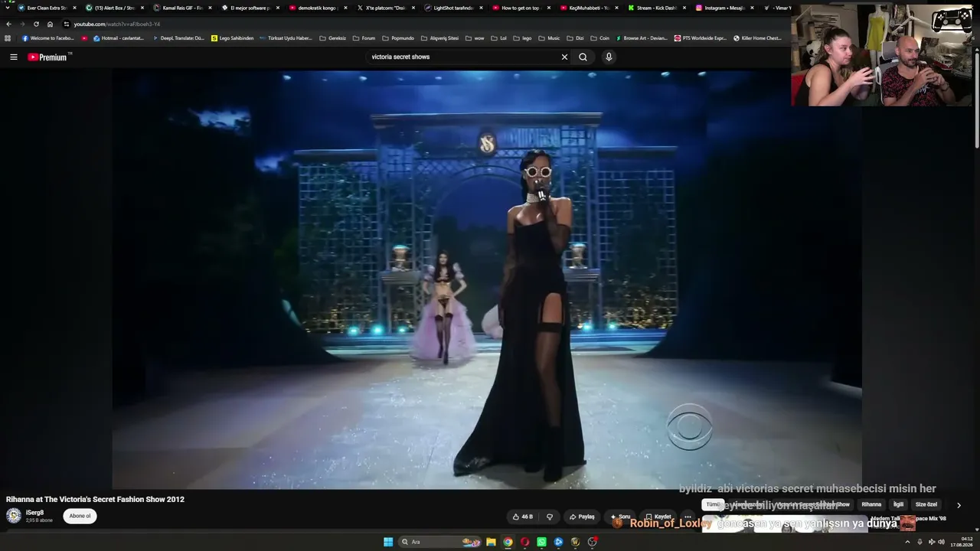This screenshot has height=551, width=980.
Task: Go back with browser back arrow
Action: click(8, 24)
